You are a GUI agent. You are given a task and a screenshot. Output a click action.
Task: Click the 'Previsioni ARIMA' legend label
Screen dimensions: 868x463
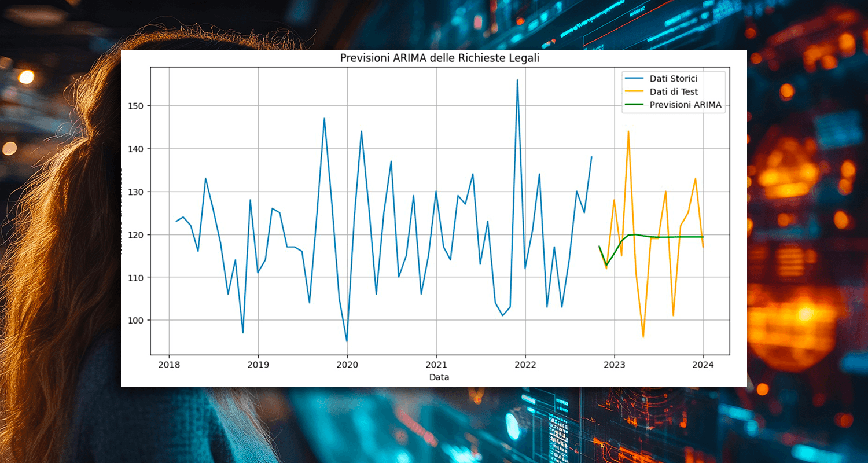pos(686,105)
